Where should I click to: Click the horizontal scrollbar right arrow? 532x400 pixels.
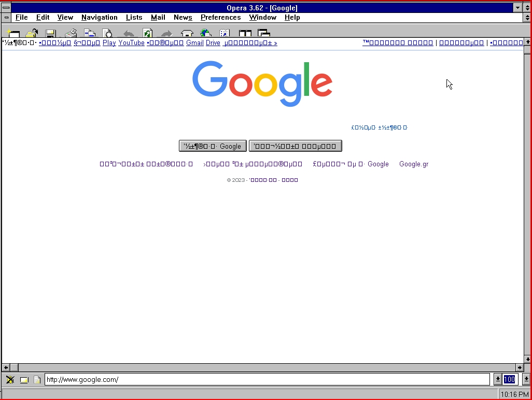point(520,367)
